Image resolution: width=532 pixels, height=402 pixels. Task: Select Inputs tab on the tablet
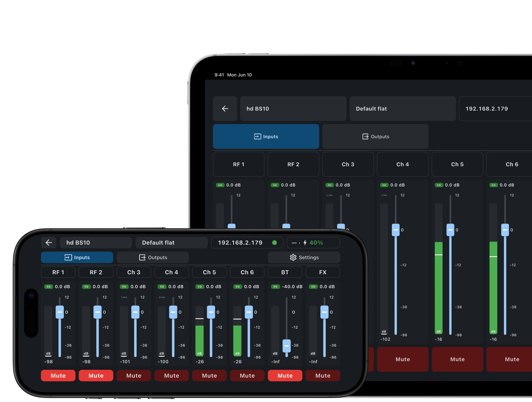pos(266,136)
